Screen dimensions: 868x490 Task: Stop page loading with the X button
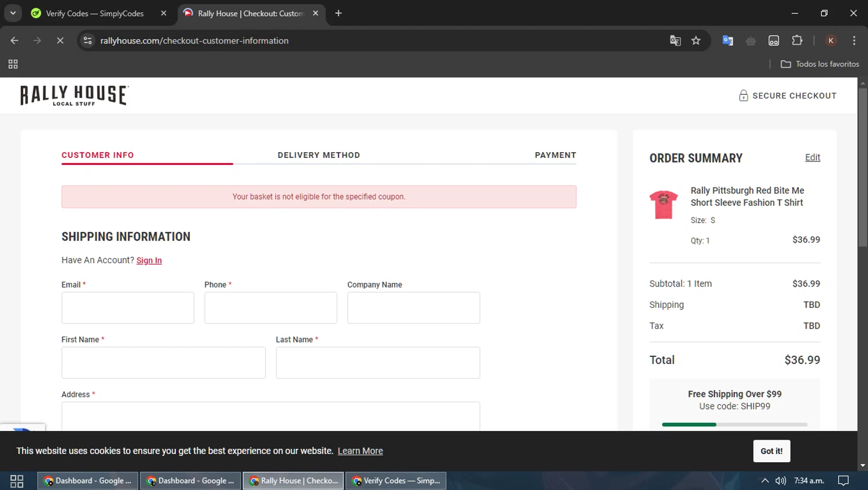coord(60,40)
